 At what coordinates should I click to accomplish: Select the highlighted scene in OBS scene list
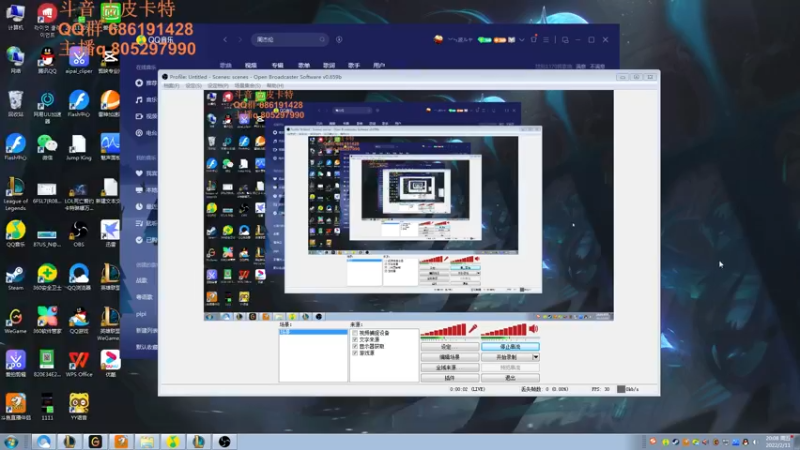[x=313, y=332]
